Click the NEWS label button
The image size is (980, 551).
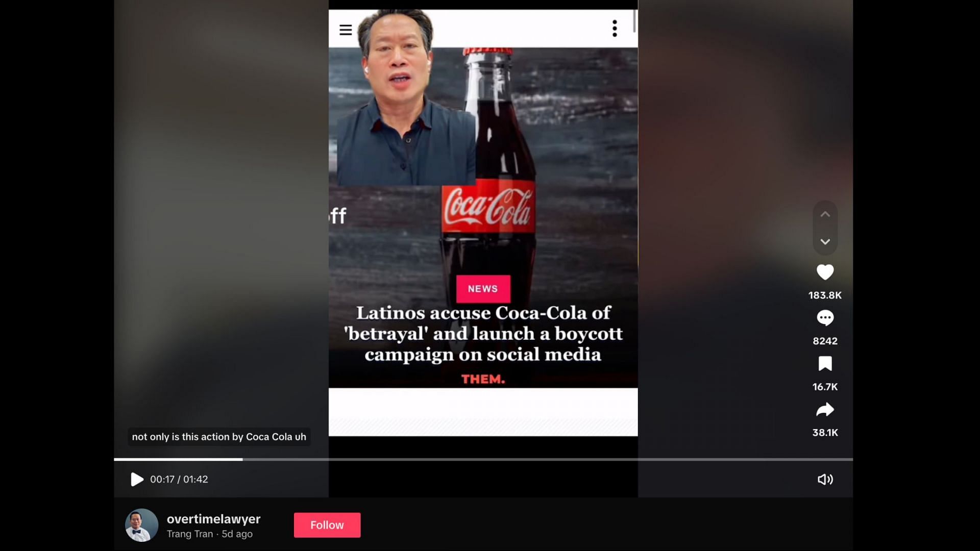pyautogui.click(x=483, y=288)
